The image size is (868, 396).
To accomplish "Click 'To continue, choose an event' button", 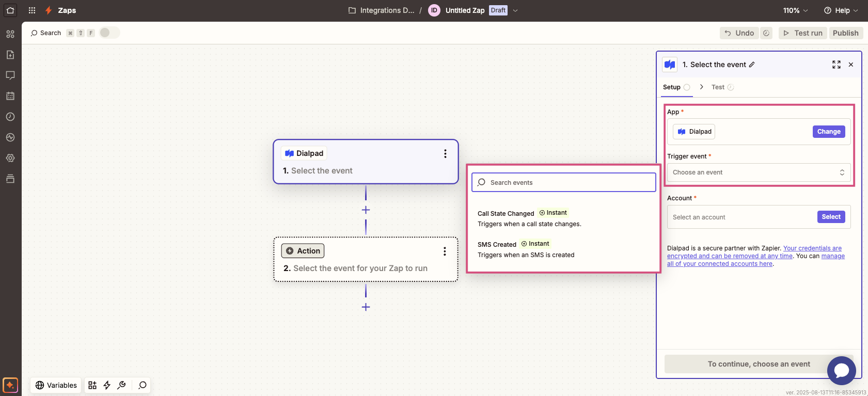I will pos(759,364).
